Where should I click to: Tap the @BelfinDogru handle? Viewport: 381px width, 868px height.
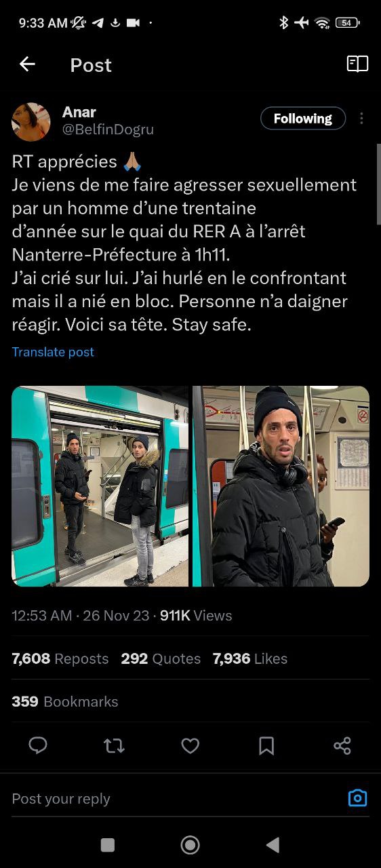(108, 130)
